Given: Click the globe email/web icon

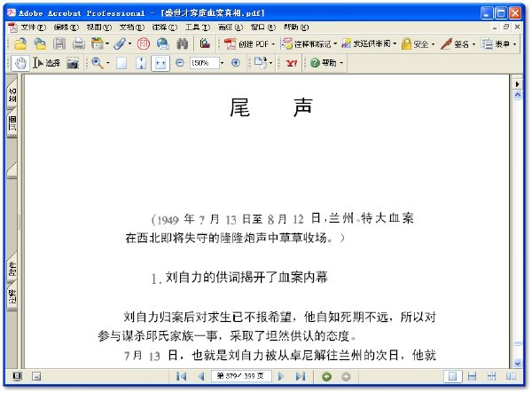Looking at the screenshot, I should coord(163,43).
